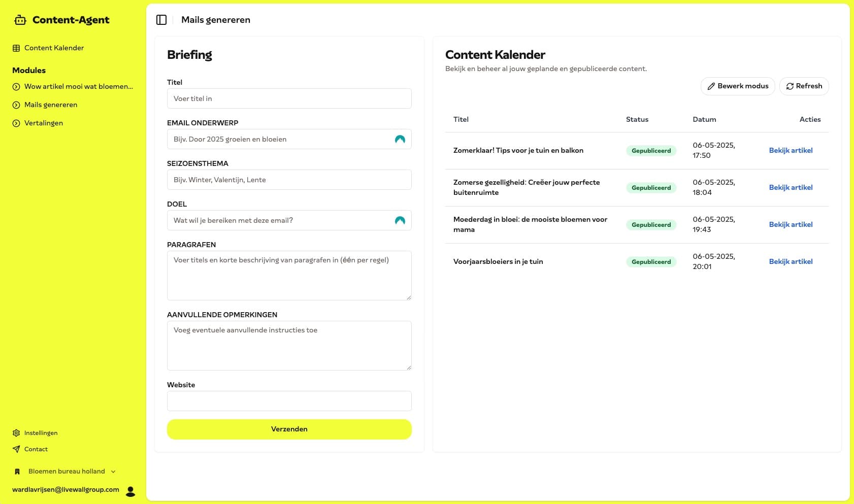View the Zomerklaar article via Bekijk artikel
Image resolution: width=854 pixels, height=504 pixels.
click(791, 150)
